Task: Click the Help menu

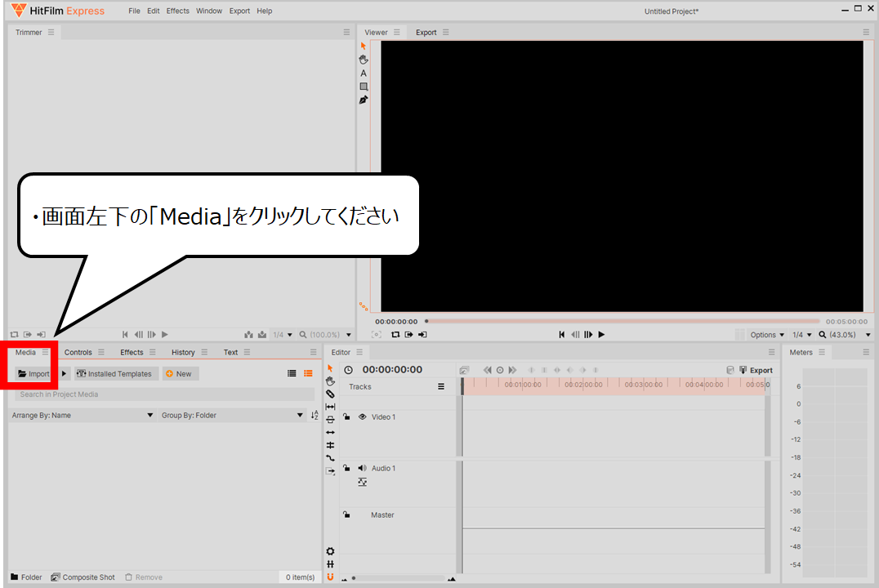Action: (264, 11)
